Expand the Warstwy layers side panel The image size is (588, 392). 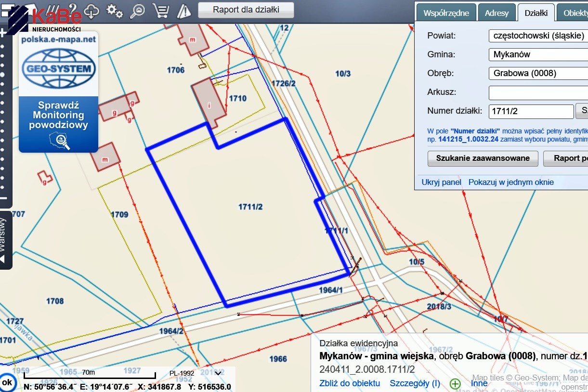[5, 240]
